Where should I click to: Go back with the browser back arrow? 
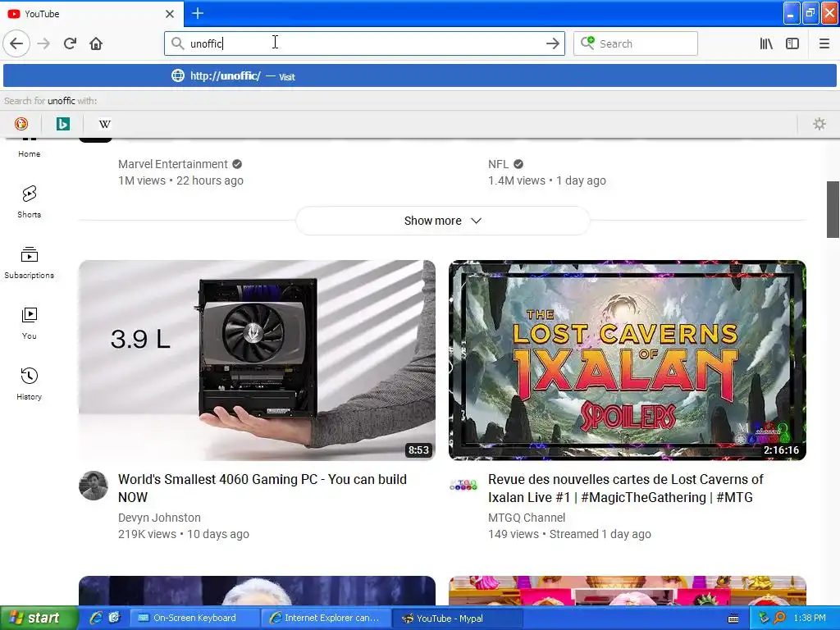pyautogui.click(x=16, y=43)
